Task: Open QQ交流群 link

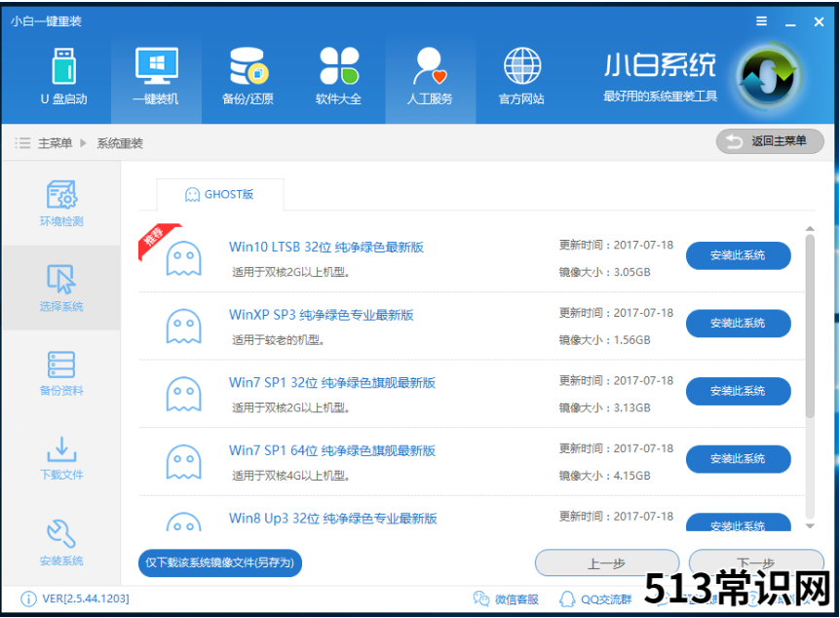Action: [595, 599]
